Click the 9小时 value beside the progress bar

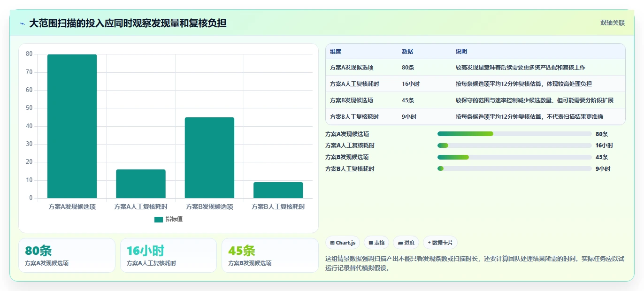603,169
